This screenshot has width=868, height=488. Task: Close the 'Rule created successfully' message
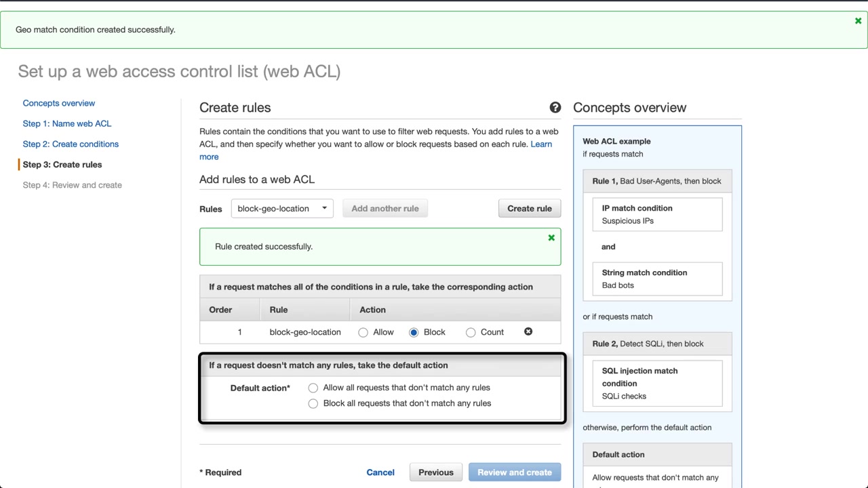tap(551, 238)
